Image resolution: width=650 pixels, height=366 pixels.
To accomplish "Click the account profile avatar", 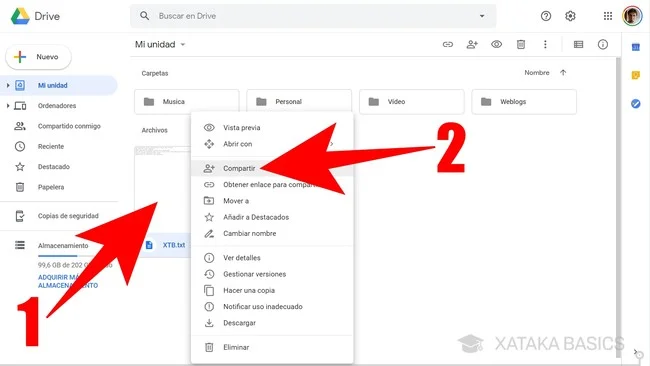I will 632,16.
